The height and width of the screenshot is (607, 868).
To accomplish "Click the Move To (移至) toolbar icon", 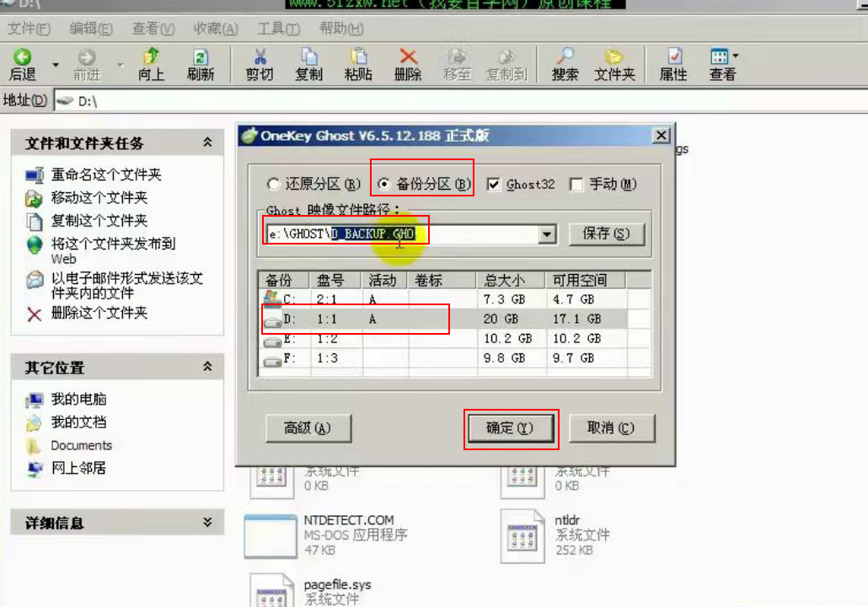I will [x=458, y=56].
